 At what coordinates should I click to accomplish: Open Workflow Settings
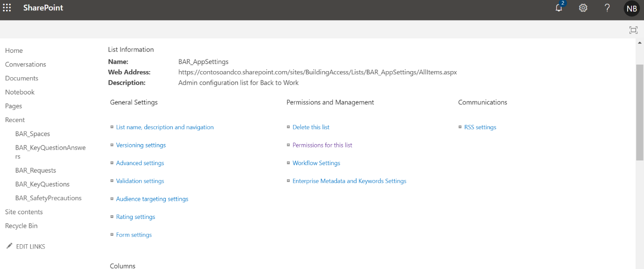[x=316, y=163]
